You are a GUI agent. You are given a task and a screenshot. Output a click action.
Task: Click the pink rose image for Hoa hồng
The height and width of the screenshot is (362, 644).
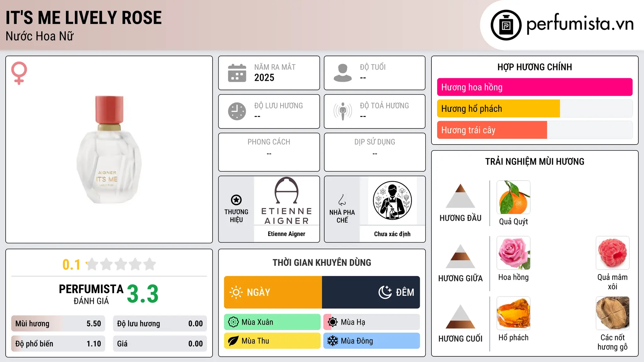tap(514, 253)
